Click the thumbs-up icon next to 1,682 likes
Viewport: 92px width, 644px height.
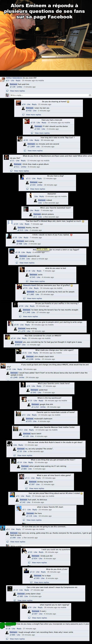coord(28,295)
